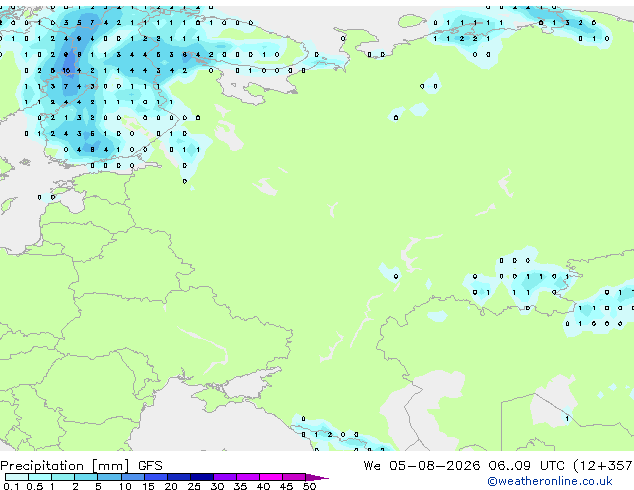Click the 'GFS' model label
634x490 pixels.
150,466
